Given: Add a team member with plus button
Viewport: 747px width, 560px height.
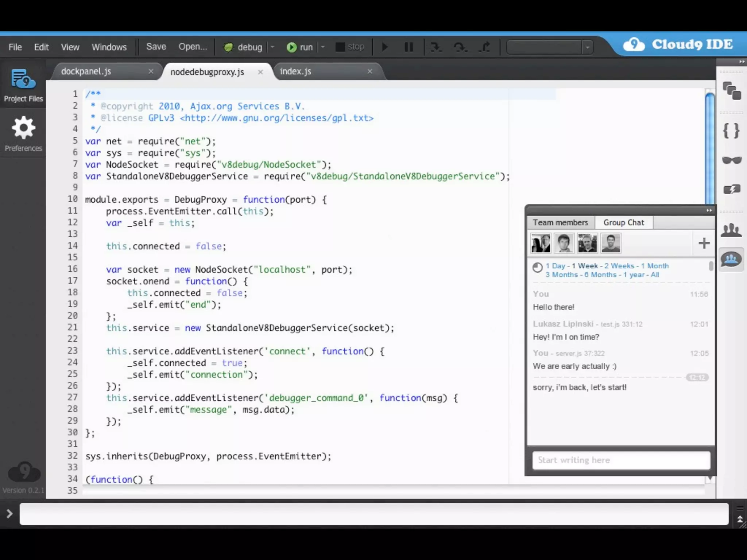Looking at the screenshot, I should [x=704, y=243].
